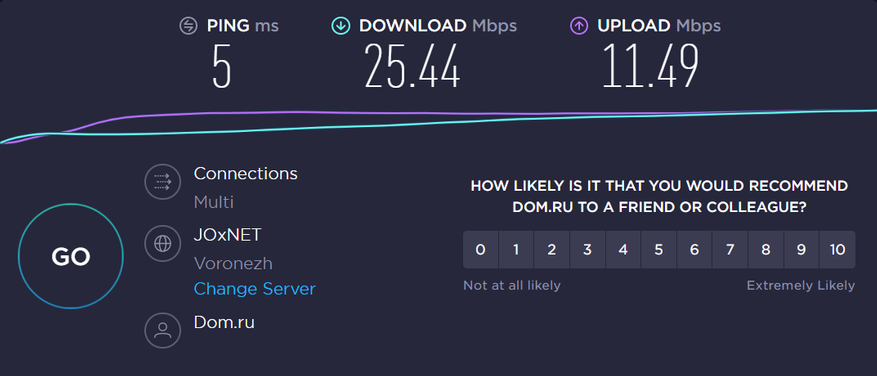This screenshot has height=376, width=877.
Task: Choose rating 3 on the survey scale
Action: [x=587, y=250]
